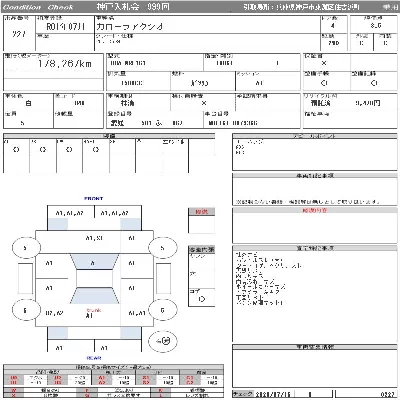Click the red trunk label on diagram
The image size is (400, 400).
click(94, 310)
